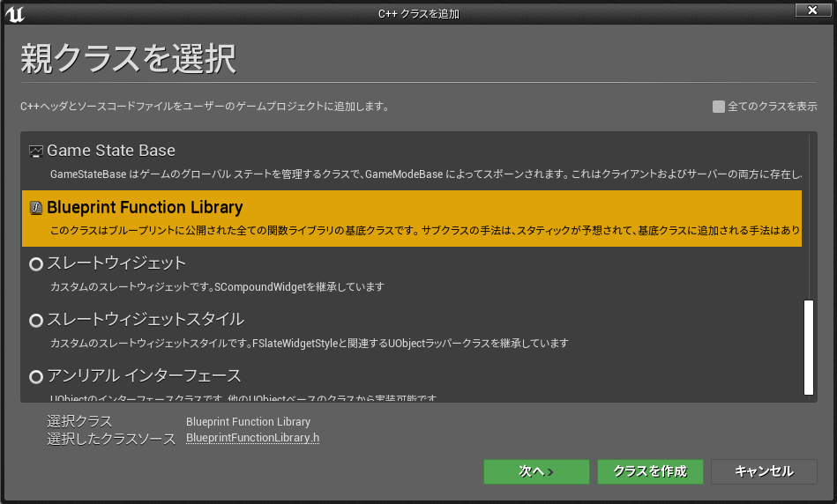
Task: Click the class list vertical scrollbar thumb
Action: (x=809, y=347)
